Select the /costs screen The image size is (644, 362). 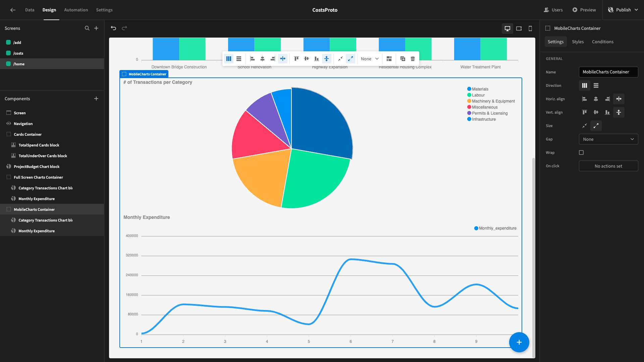(x=52, y=53)
